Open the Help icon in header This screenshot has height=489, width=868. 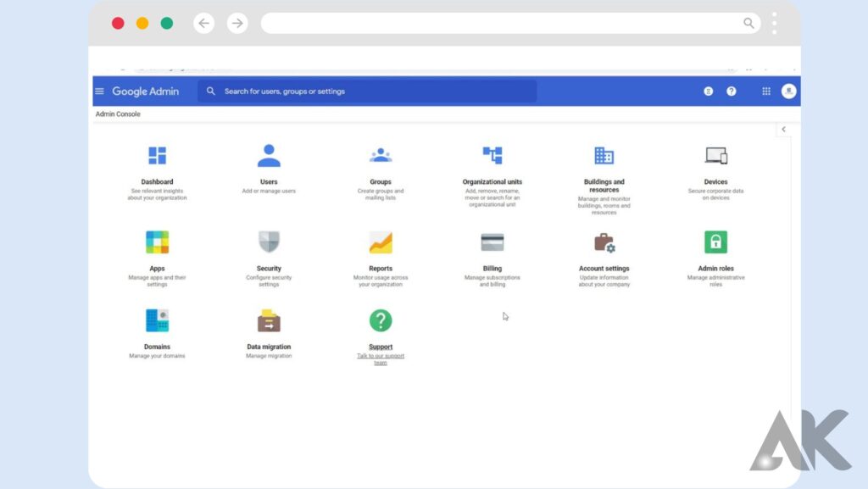(x=732, y=92)
